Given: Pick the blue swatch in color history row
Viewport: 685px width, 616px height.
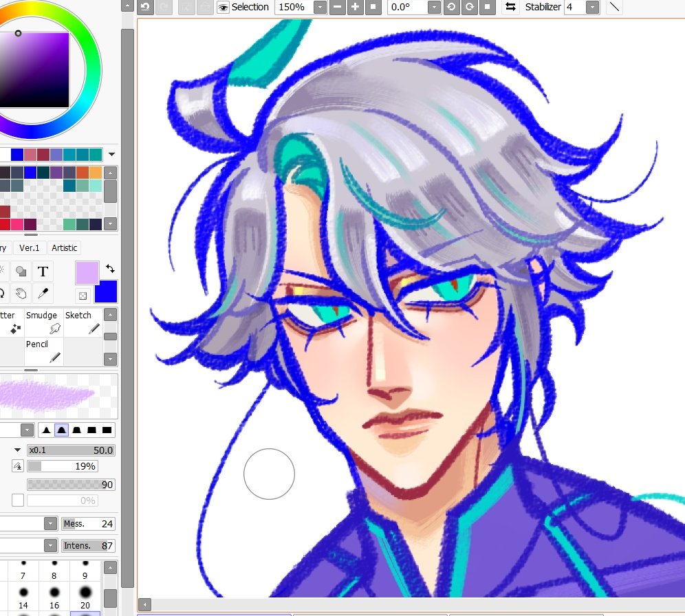Looking at the screenshot, I should click(x=17, y=154).
